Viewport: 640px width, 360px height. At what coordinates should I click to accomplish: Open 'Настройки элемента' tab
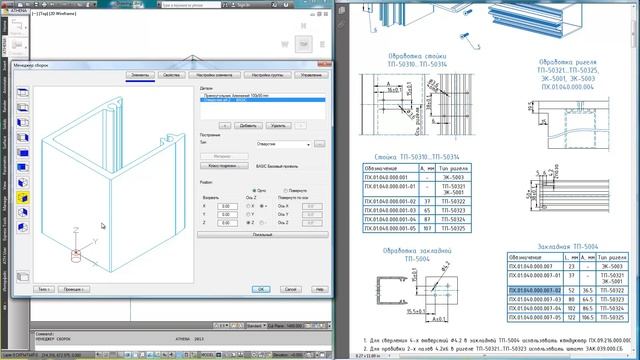click(x=214, y=75)
